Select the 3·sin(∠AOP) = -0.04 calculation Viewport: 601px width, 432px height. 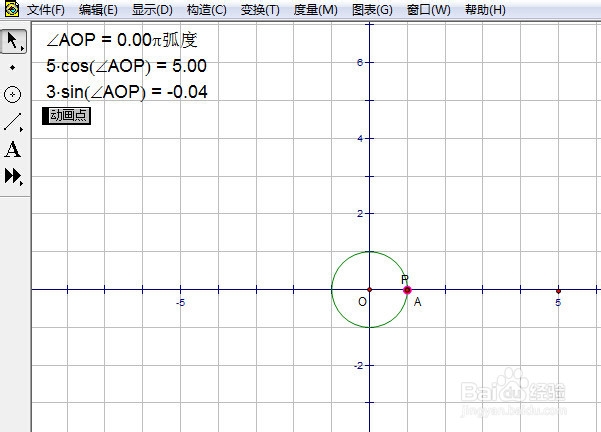pyautogui.click(x=126, y=92)
